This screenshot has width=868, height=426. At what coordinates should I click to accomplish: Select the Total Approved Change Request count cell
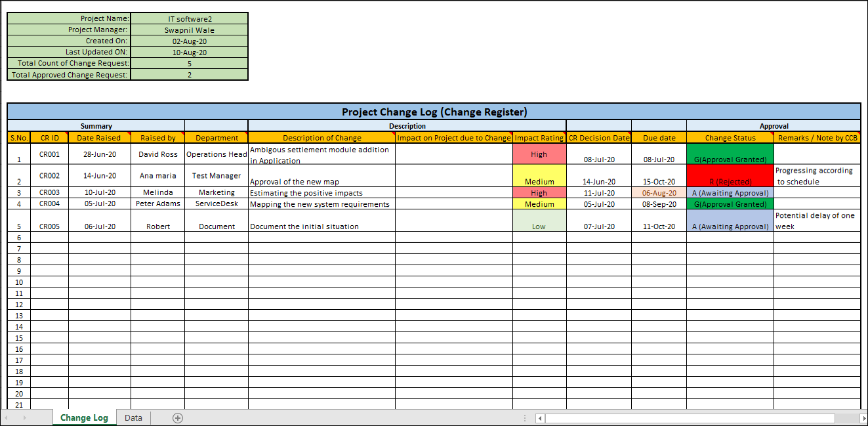[x=190, y=74]
